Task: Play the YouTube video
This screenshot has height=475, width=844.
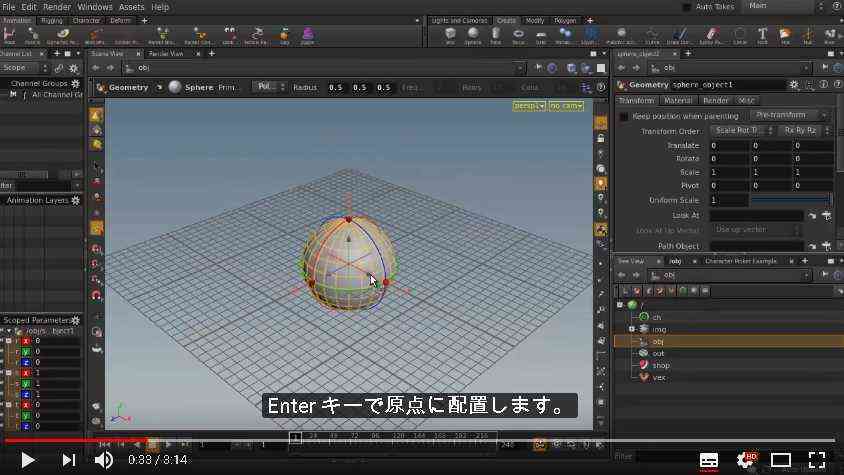Action: 27,460
